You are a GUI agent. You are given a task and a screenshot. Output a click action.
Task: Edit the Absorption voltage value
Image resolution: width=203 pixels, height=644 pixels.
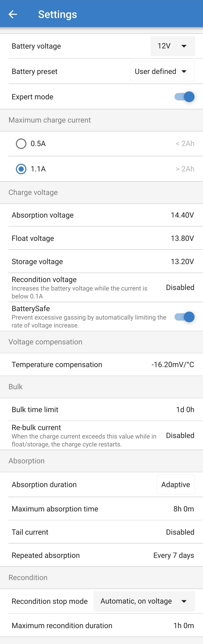182,215
